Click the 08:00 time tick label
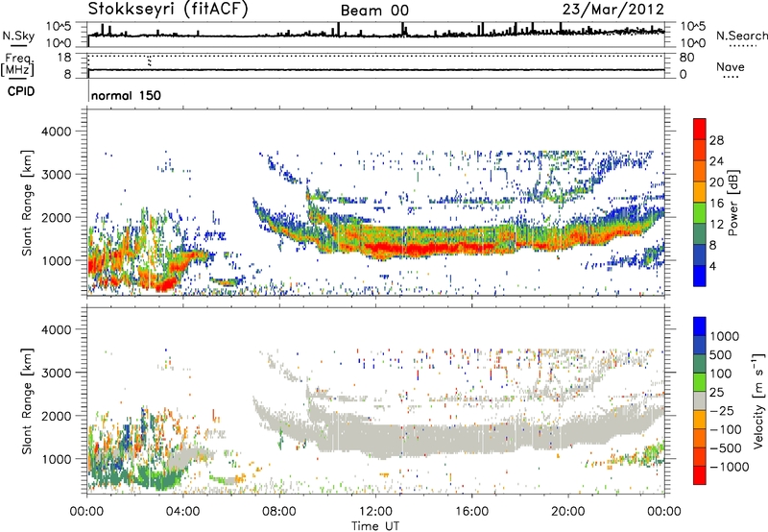Image resolution: width=768 pixels, height=532 pixels. 279,512
